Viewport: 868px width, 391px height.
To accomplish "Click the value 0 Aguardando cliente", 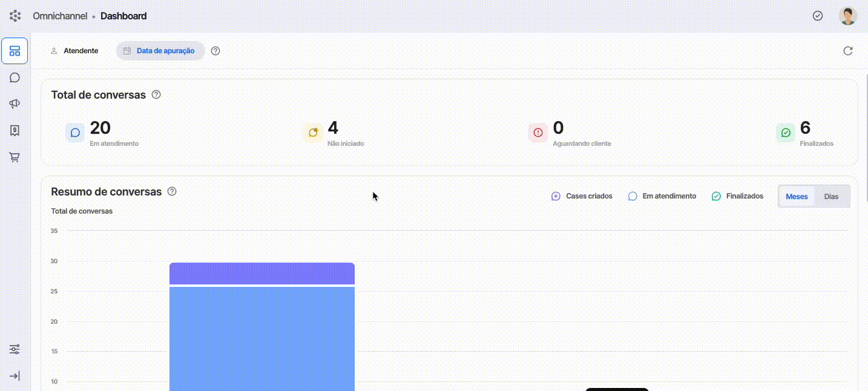I will [558, 128].
